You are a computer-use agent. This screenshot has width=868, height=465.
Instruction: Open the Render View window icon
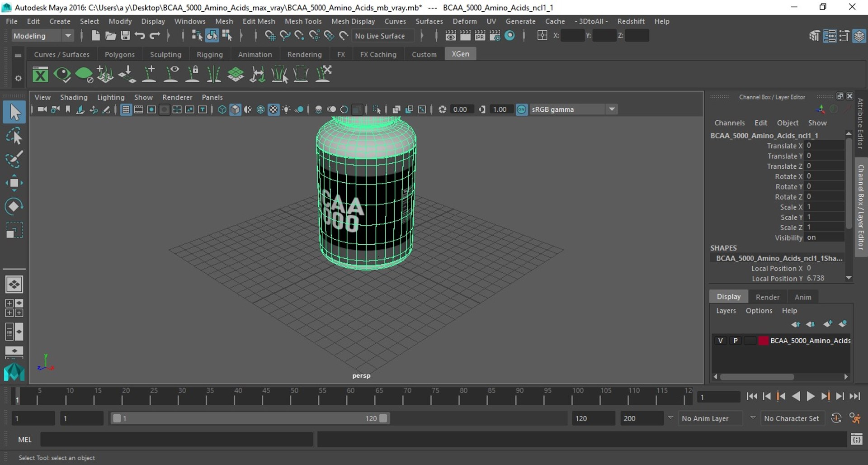pyautogui.click(x=450, y=36)
